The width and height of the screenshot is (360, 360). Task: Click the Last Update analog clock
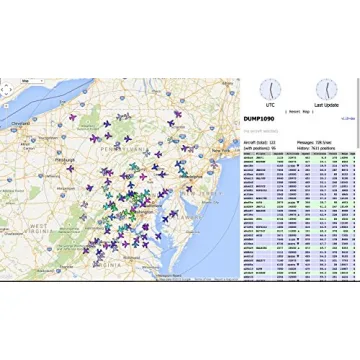point(327,89)
